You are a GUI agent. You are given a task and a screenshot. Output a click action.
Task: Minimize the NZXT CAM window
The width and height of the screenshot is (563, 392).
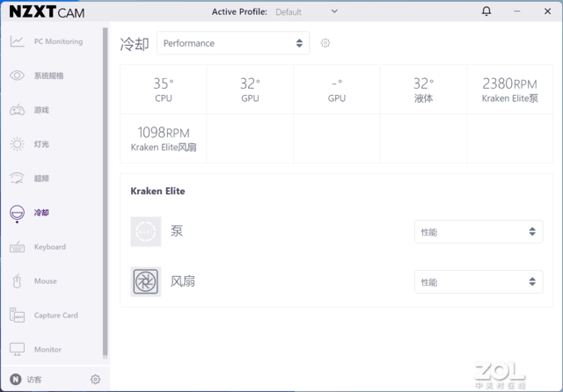point(516,11)
